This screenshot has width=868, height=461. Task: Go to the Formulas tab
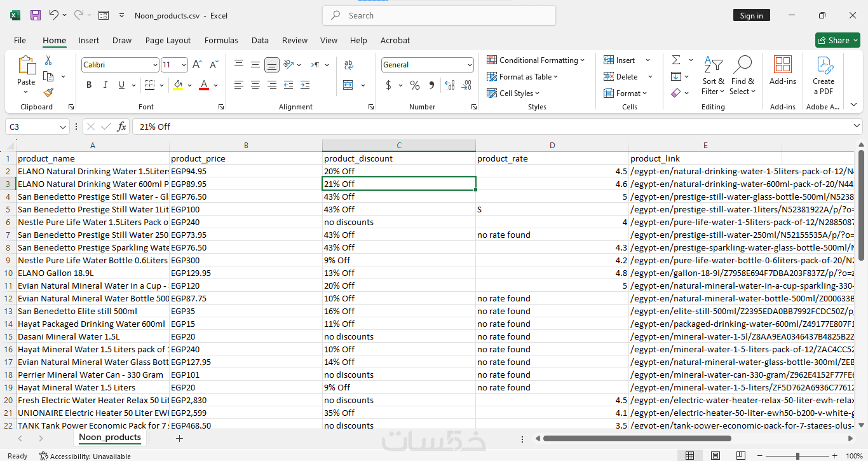(x=221, y=40)
